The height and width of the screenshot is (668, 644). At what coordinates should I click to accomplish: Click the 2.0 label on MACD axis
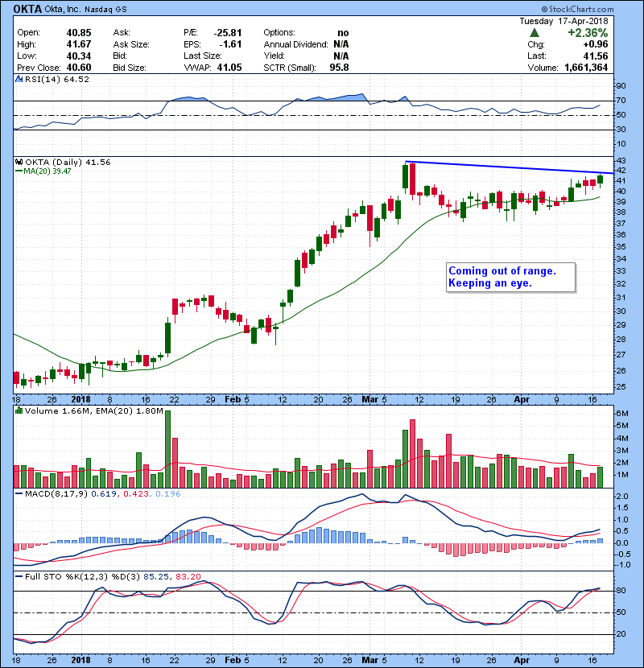click(622, 497)
